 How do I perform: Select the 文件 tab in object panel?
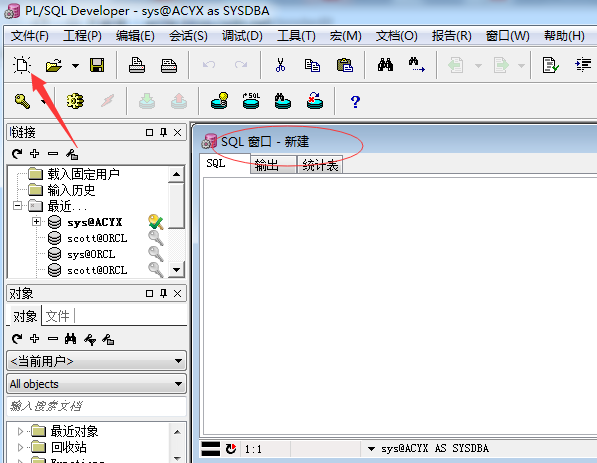coord(57,316)
